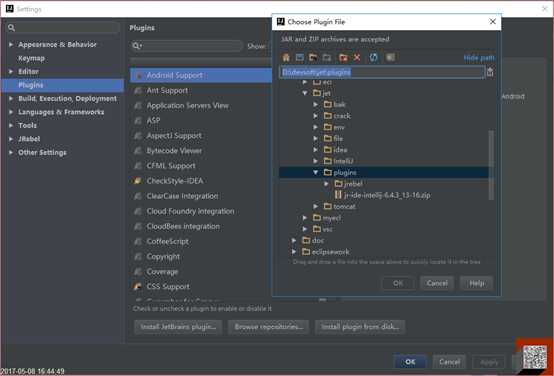Screen dimensions: 554x376
Task: Select Keymap in settings sidebar
Action: [31, 58]
